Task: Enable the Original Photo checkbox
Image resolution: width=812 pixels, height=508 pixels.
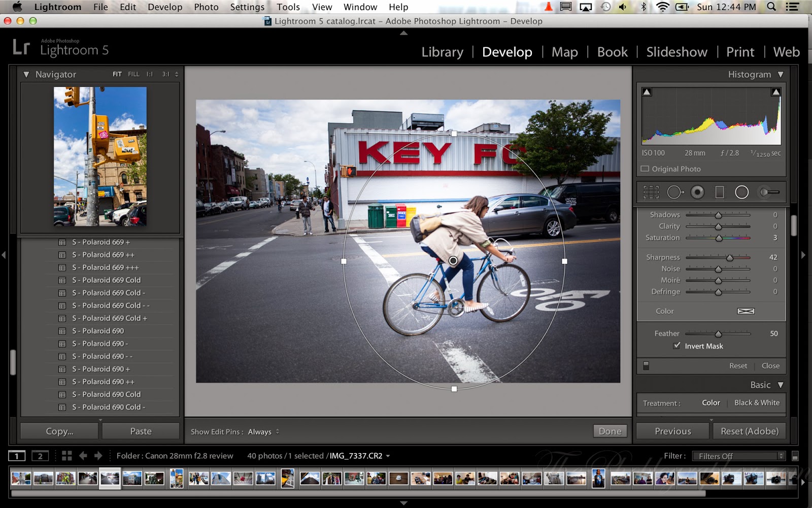Action: click(x=645, y=169)
